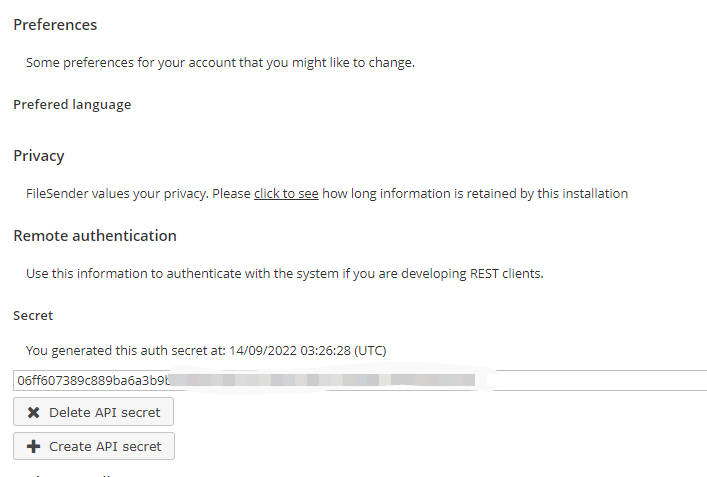Click the Preferences heading
Screen dimensions: 707x477
pyautogui.click(x=55, y=24)
